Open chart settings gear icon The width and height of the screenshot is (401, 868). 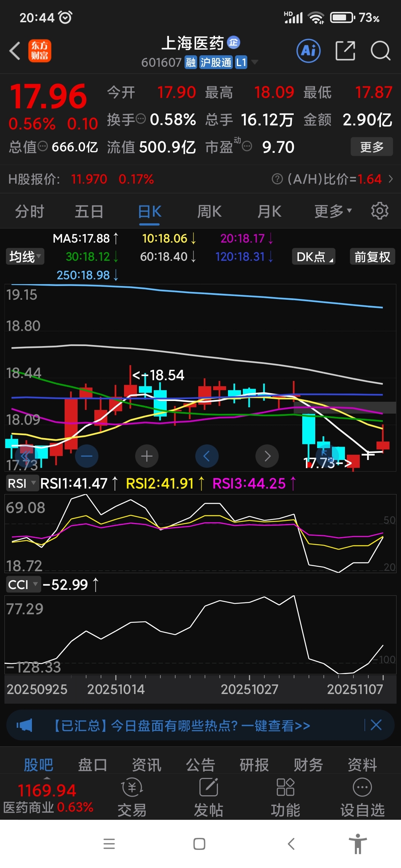[x=379, y=211]
